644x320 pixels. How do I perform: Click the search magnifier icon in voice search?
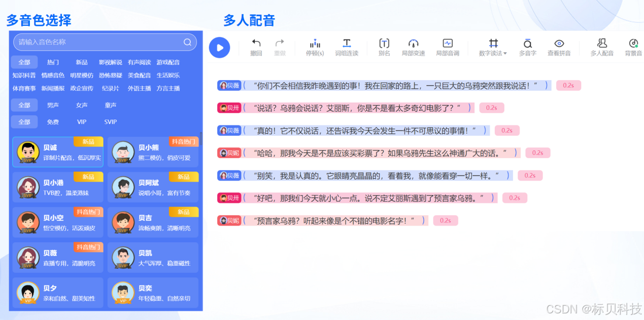pyautogui.click(x=187, y=42)
